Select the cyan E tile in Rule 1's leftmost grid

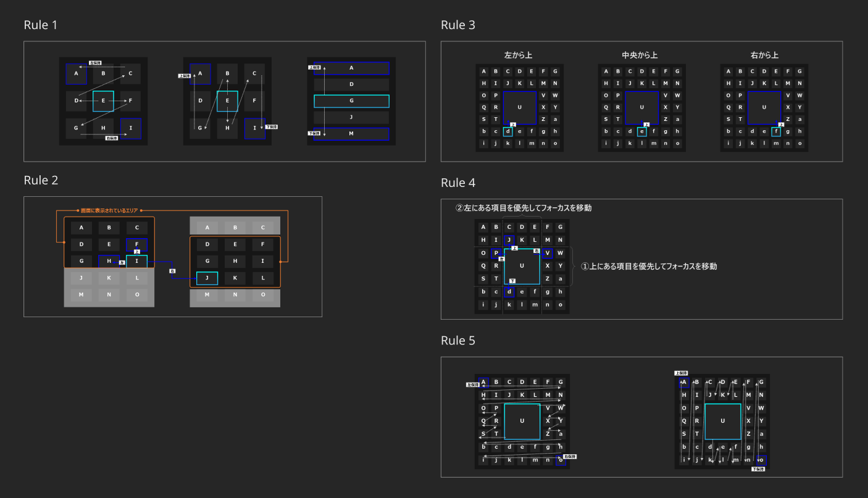point(103,101)
